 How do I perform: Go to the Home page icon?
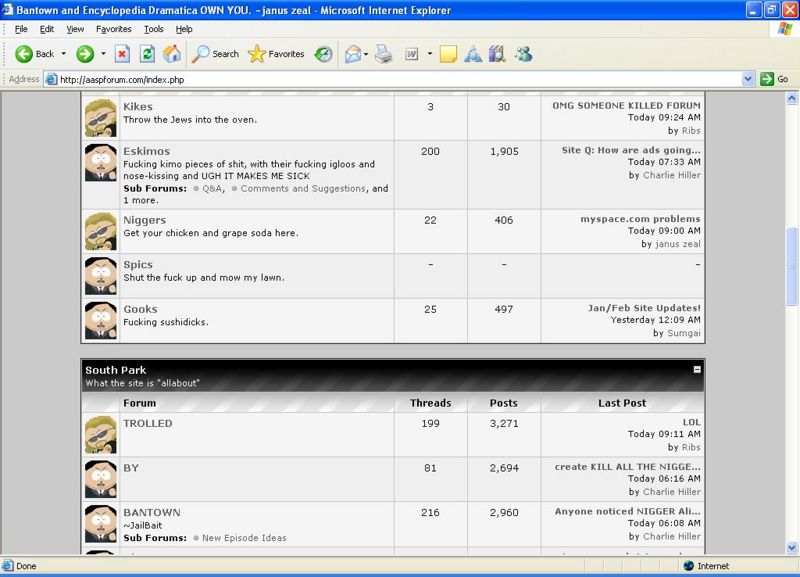click(172, 54)
